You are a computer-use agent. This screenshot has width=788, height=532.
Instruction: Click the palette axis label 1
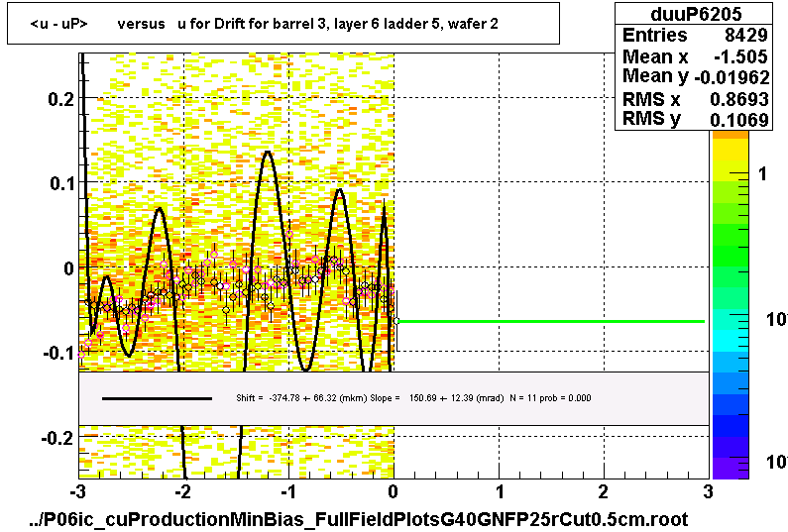(x=763, y=173)
